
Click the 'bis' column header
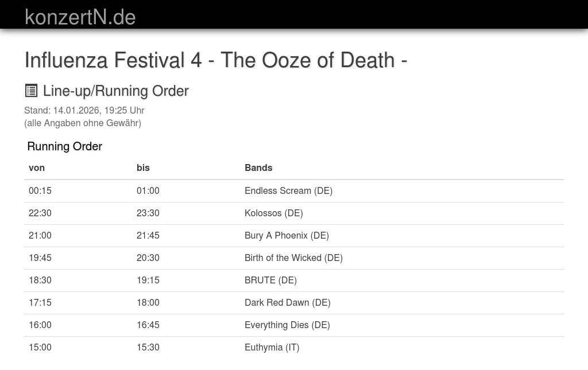[143, 168]
